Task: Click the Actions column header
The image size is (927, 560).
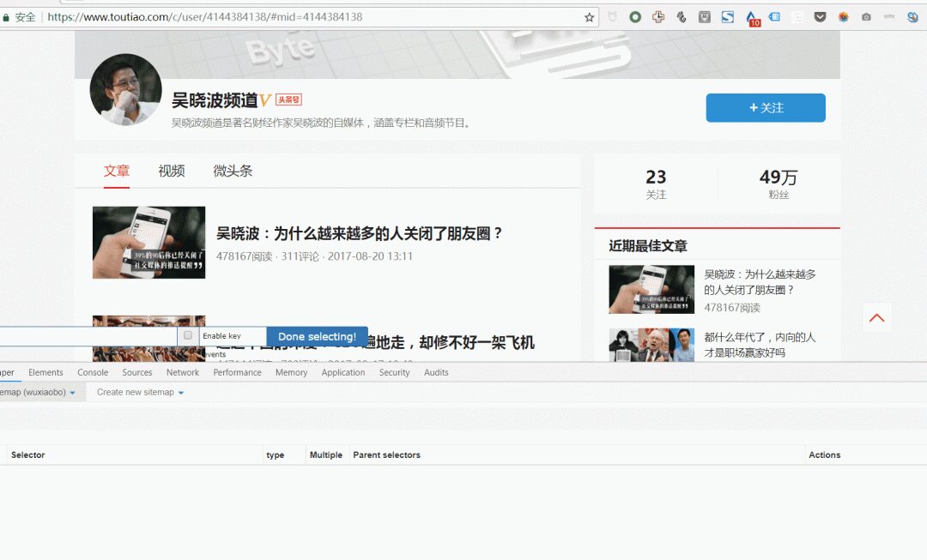Action: click(824, 455)
